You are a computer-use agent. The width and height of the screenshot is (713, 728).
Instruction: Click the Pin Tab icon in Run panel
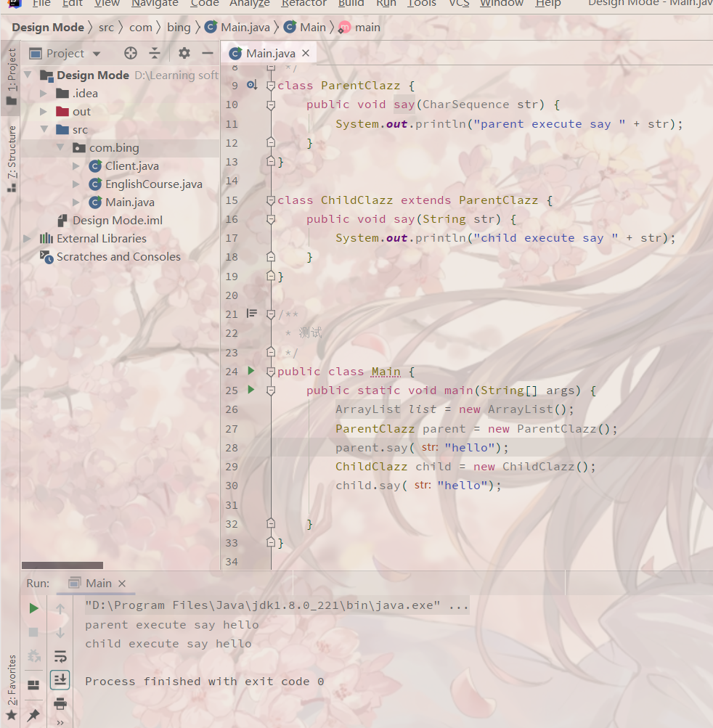(x=33, y=716)
